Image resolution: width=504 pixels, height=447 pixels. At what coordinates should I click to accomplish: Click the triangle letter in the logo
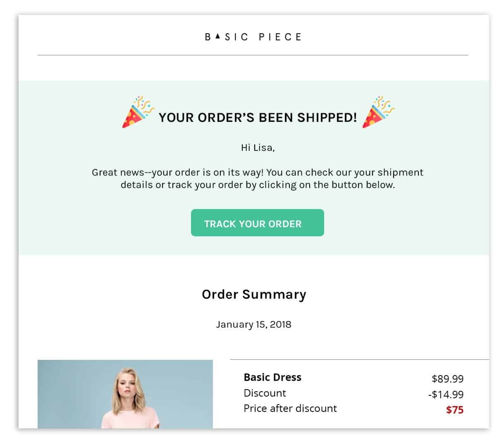tap(217, 37)
